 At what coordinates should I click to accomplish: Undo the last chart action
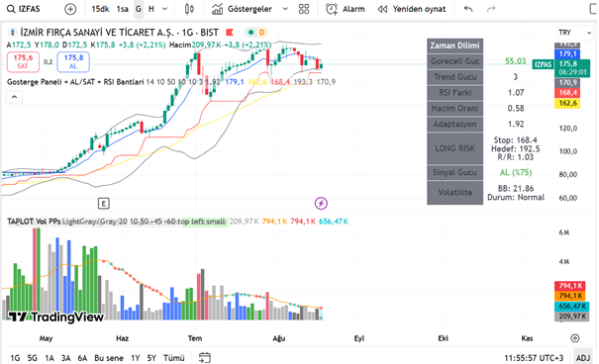[x=468, y=9]
